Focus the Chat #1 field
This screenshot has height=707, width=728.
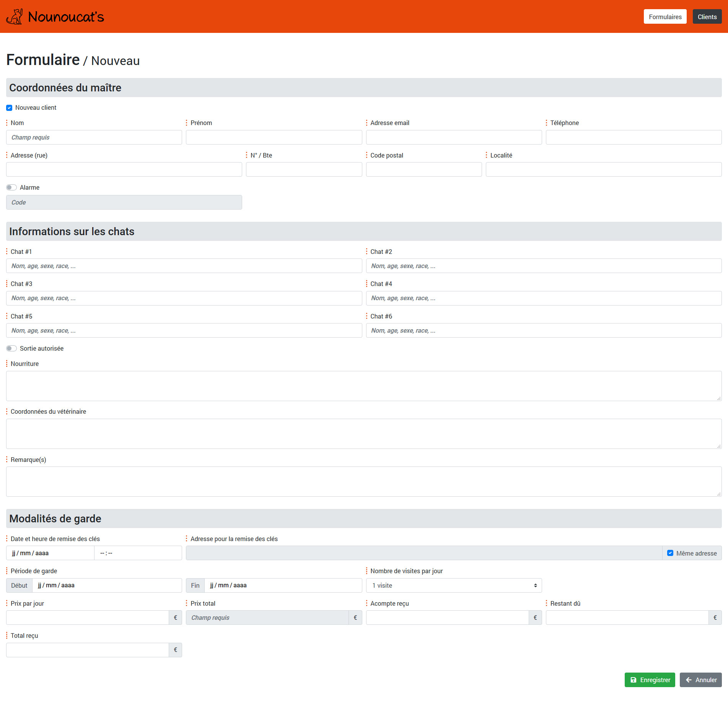point(184,266)
